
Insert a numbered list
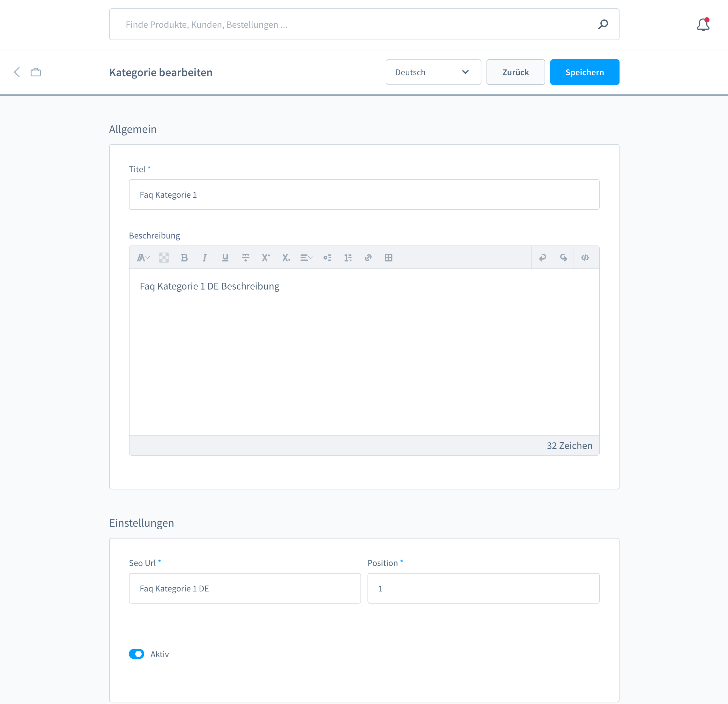pos(348,258)
